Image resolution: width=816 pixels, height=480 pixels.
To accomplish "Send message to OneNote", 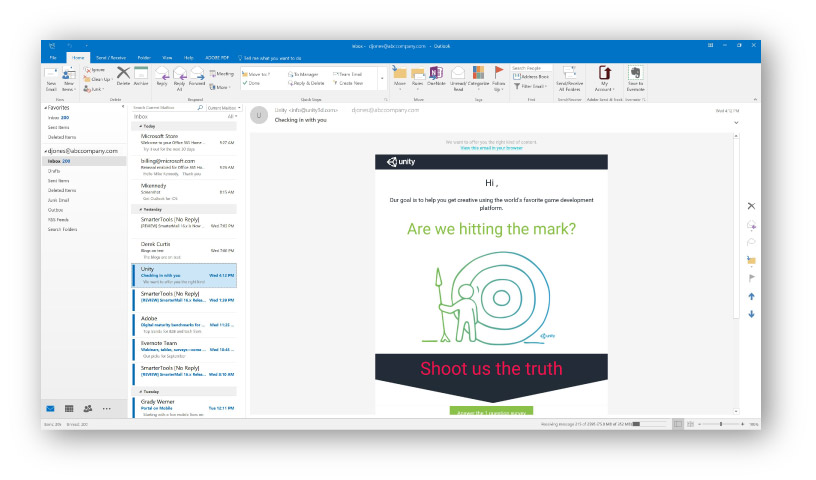I will (x=436, y=76).
